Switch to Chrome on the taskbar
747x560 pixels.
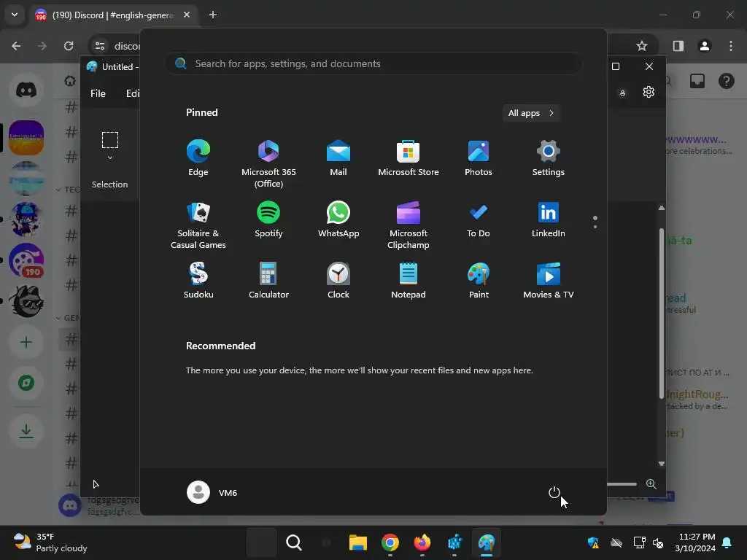(390, 542)
